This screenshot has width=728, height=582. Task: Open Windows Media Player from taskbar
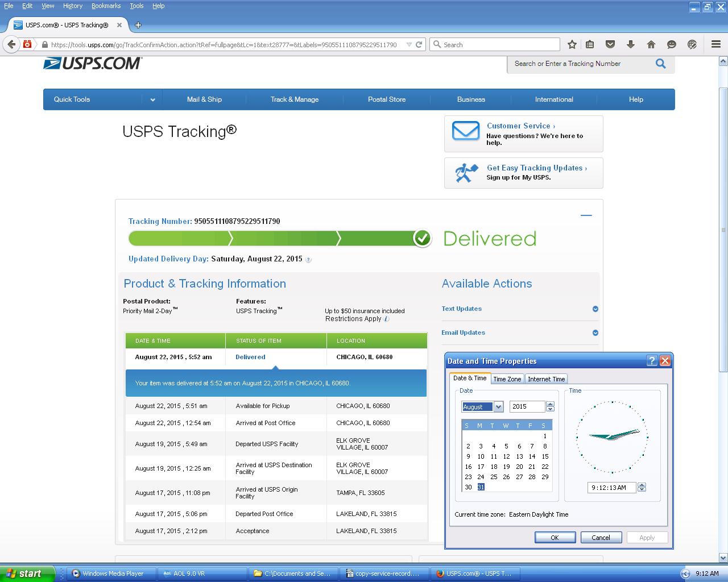(111, 573)
